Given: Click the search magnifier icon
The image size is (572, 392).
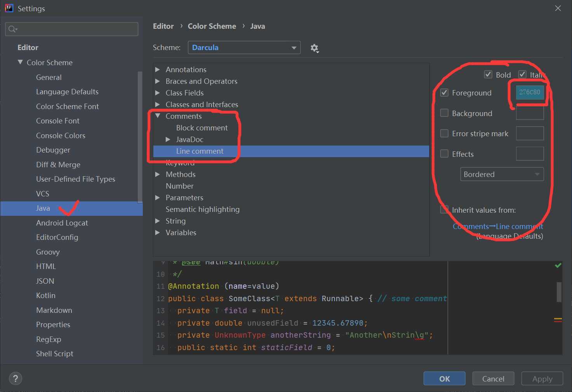Looking at the screenshot, I should click(12, 29).
